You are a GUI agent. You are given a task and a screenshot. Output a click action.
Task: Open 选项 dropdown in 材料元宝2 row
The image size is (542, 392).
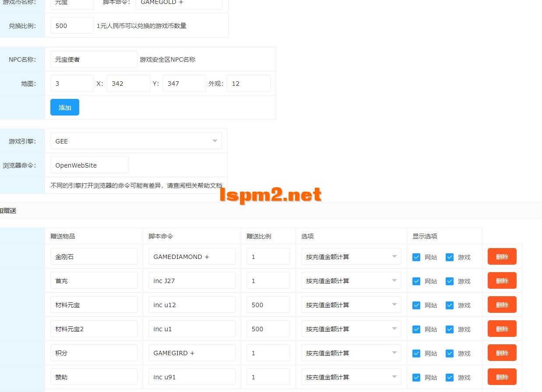click(351, 329)
